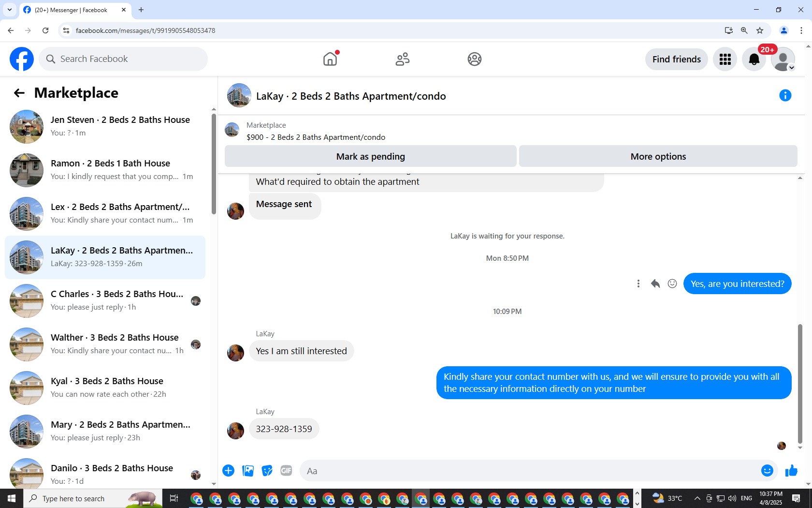Reply to 'Yes, are you interested?' message
The image size is (812, 508).
[655, 284]
